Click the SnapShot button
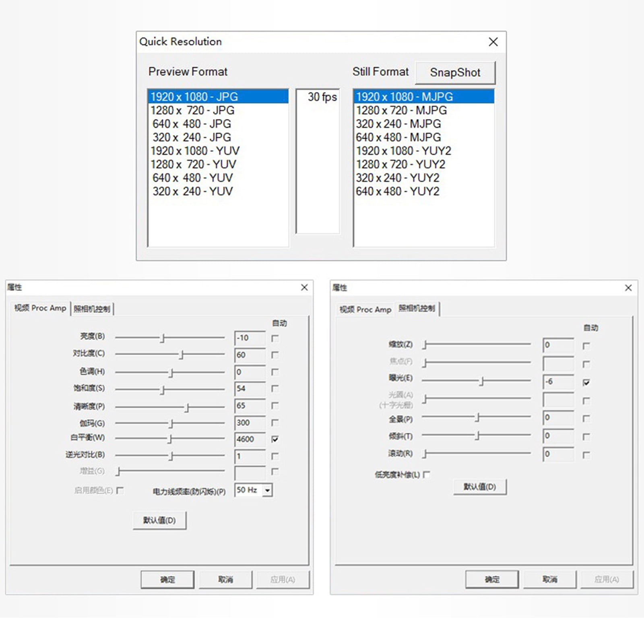This screenshot has width=644, height=644. click(x=455, y=72)
